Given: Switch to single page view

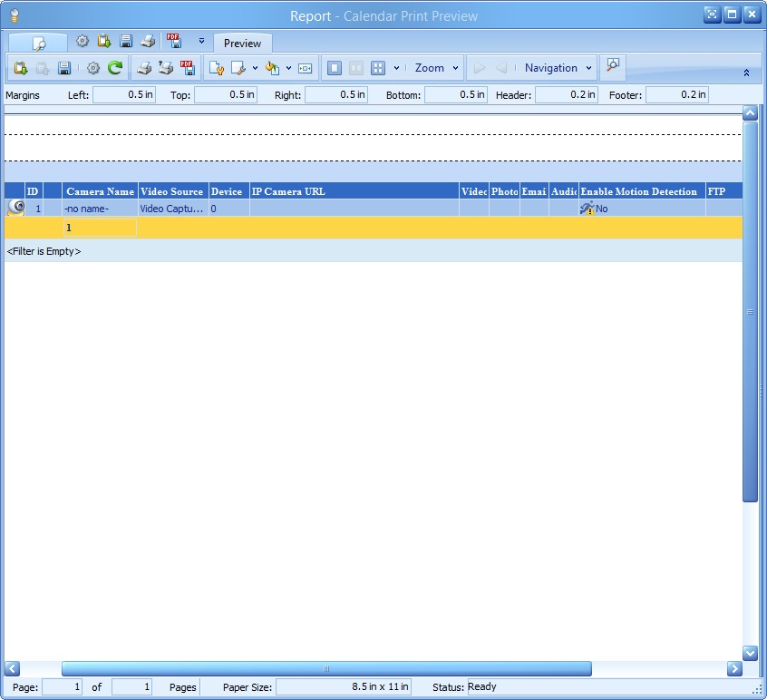Looking at the screenshot, I should 334,67.
